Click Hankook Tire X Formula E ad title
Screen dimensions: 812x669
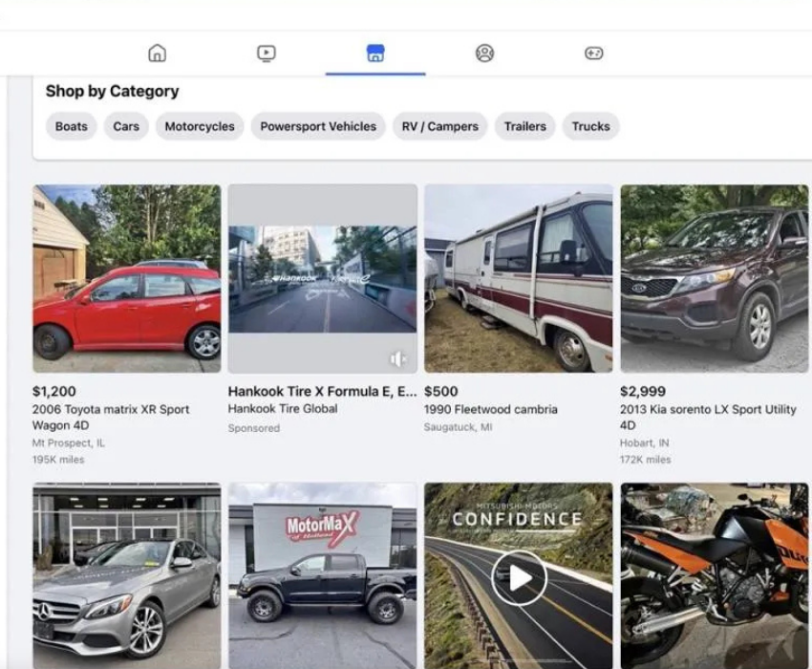(322, 391)
